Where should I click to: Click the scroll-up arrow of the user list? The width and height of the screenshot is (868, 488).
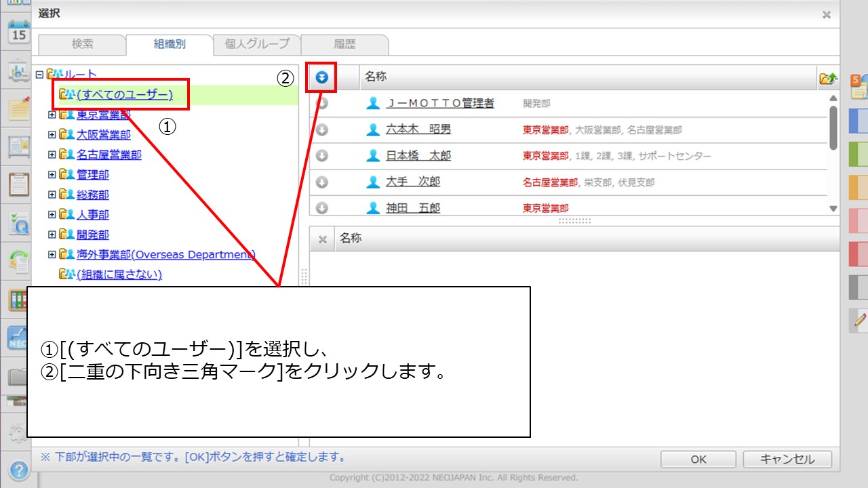point(833,98)
